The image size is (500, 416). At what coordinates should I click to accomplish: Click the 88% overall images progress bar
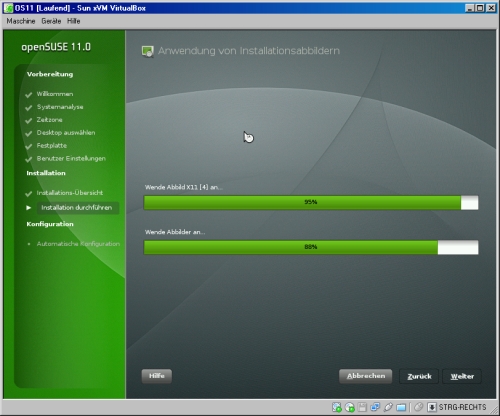pyautogui.click(x=311, y=247)
